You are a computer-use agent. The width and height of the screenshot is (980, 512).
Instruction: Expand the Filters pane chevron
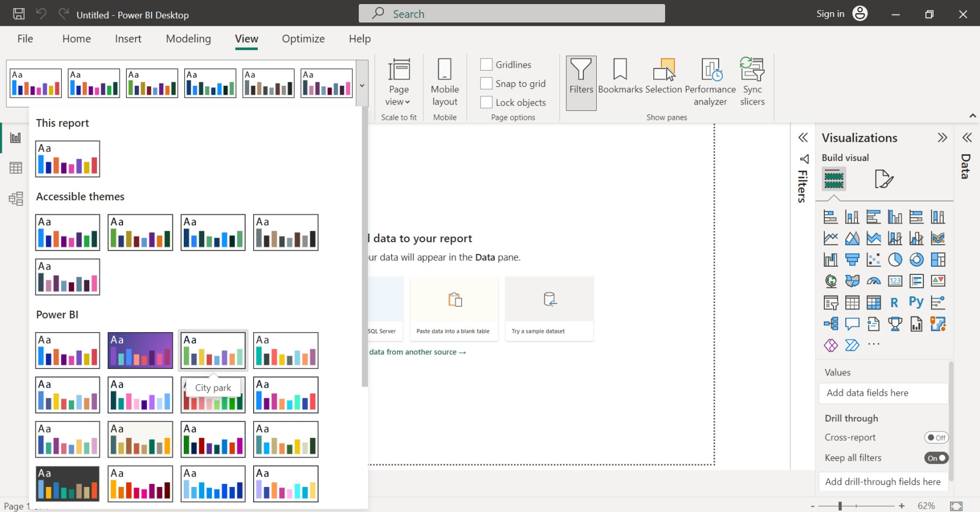[x=803, y=138]
